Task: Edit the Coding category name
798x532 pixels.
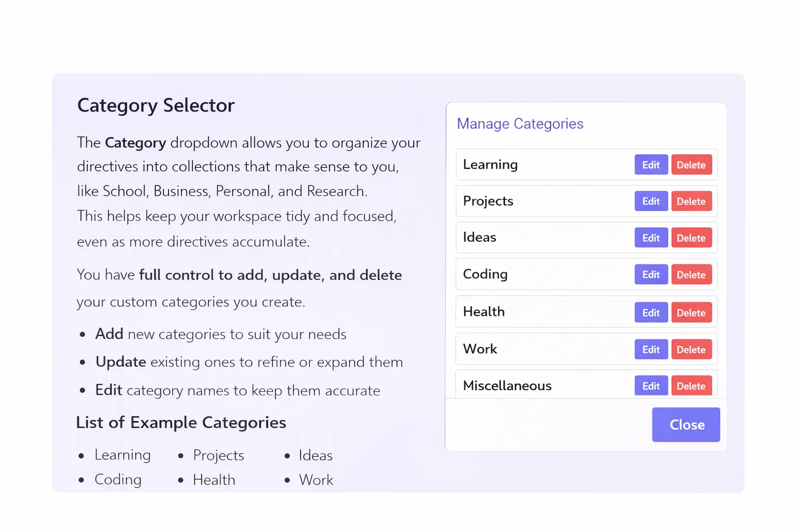Action: 650,274
